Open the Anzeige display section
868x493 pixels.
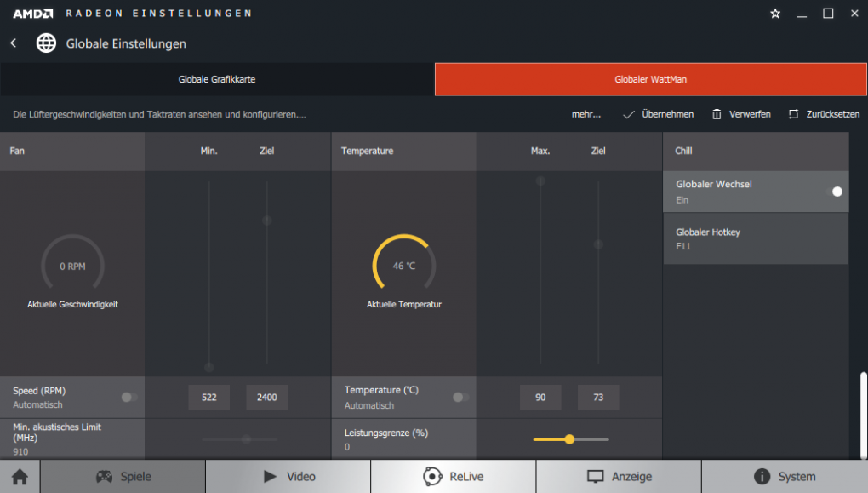[619, 476]
